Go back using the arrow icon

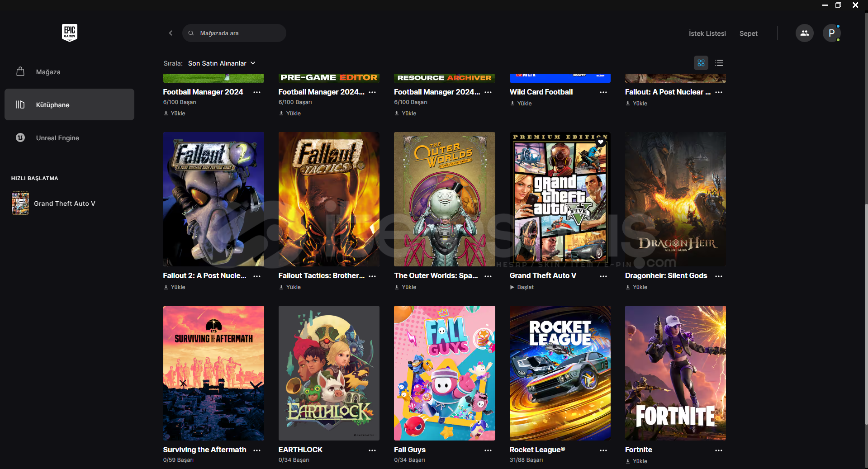click(171, 33)
